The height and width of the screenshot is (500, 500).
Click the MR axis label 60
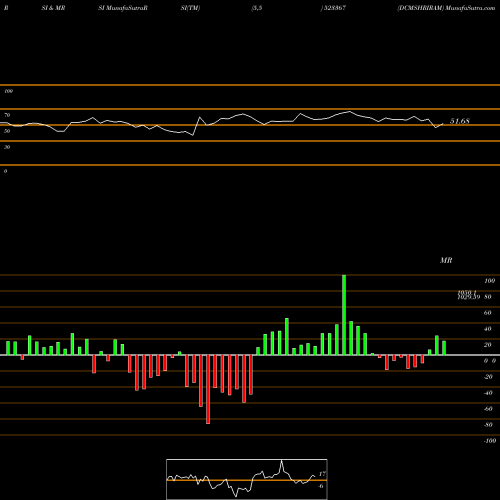(x=487, y=313)
